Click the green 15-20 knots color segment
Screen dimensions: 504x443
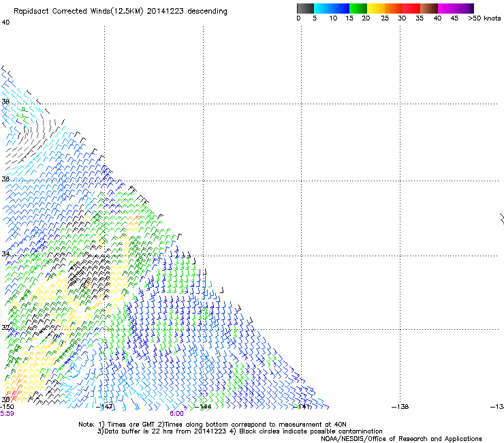(358, 8)
